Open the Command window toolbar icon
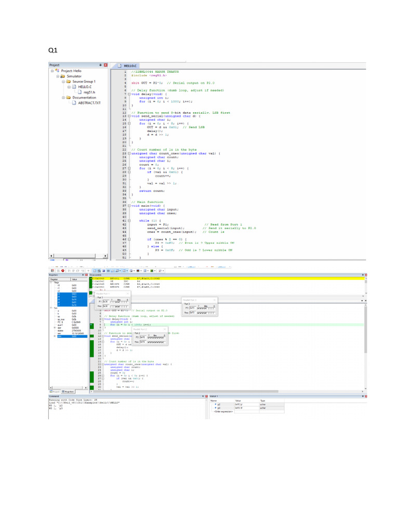399x532 pixels. tap(95, 271)
